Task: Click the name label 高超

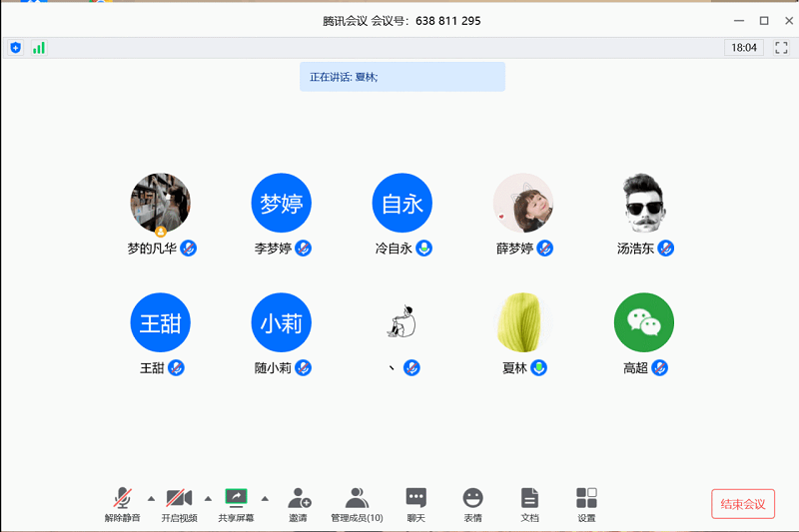Action: tap(635, 367)
